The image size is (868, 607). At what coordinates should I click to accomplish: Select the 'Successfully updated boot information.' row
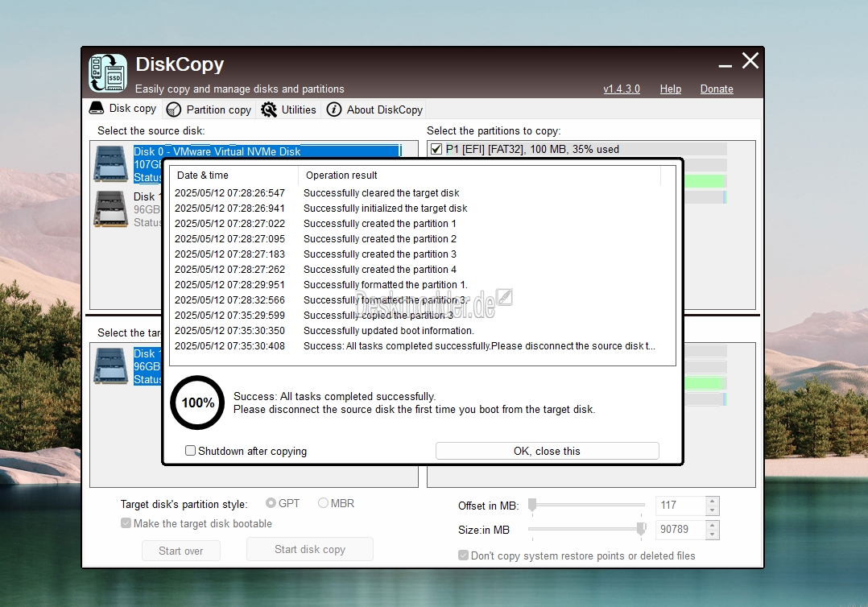coord(414,331)
